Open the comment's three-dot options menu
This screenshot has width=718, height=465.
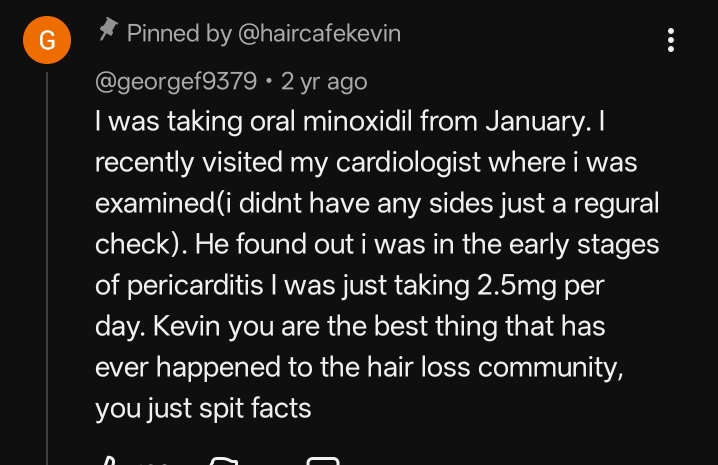671,40
